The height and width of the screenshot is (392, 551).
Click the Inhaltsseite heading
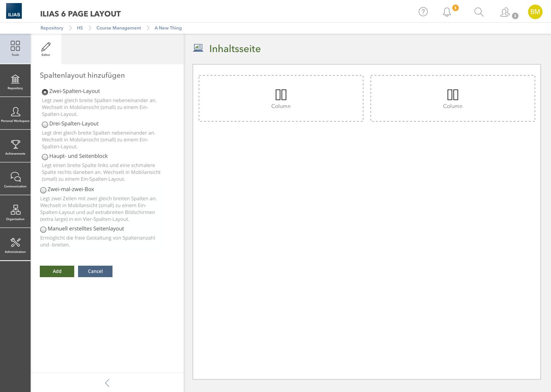pos(235,49)
